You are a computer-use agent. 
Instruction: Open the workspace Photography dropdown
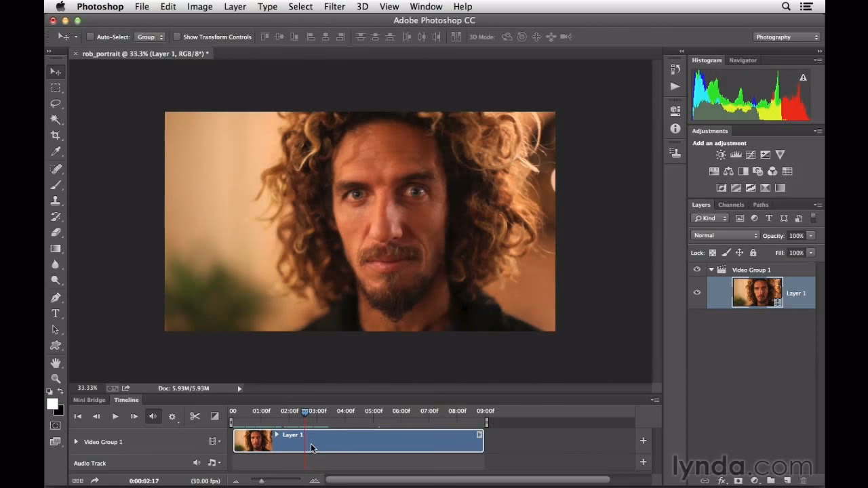click(786, 37)
